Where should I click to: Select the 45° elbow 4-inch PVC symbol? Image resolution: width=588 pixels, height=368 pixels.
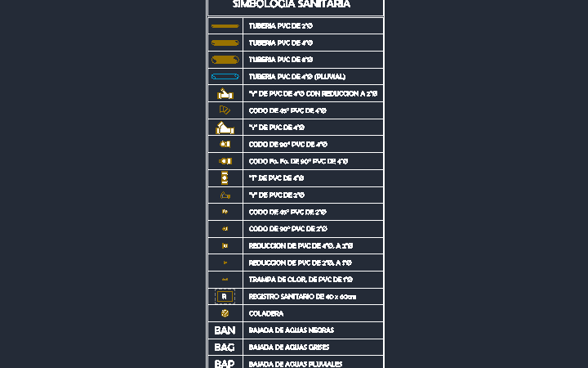(x=225, y=110)
